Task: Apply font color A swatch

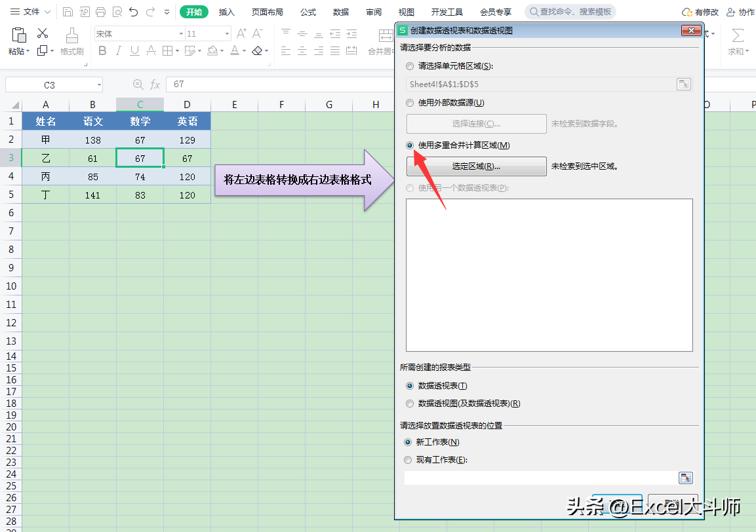Action: [x=235, y=50]
